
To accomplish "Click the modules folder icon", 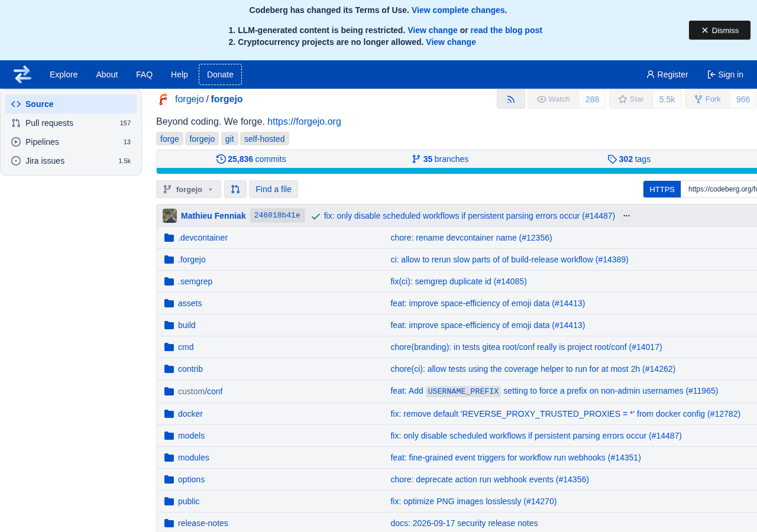I will tap(169, 458).
